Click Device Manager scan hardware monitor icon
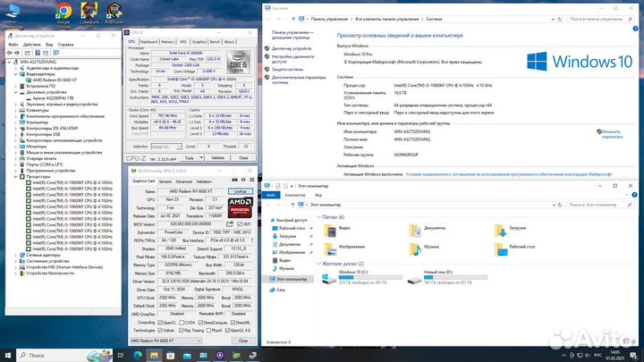Screen dimensions: 644x362 tap(55, 53)
